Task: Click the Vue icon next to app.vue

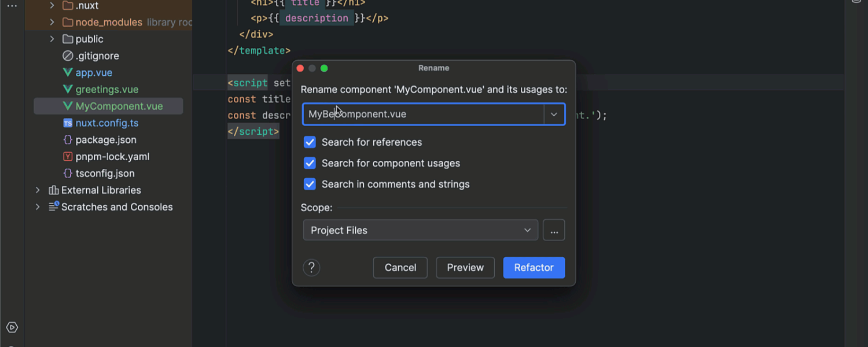Action: [68, 73]
